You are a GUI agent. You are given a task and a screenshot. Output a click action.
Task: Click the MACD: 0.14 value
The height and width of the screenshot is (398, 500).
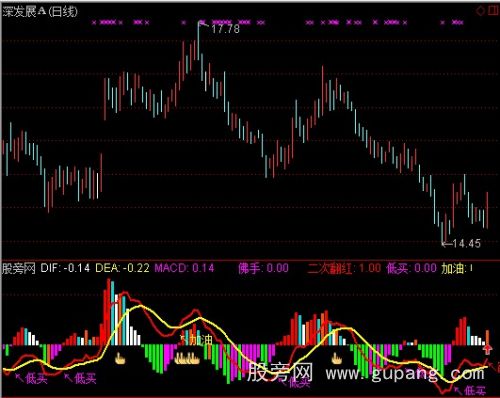(x=184, y=268)
